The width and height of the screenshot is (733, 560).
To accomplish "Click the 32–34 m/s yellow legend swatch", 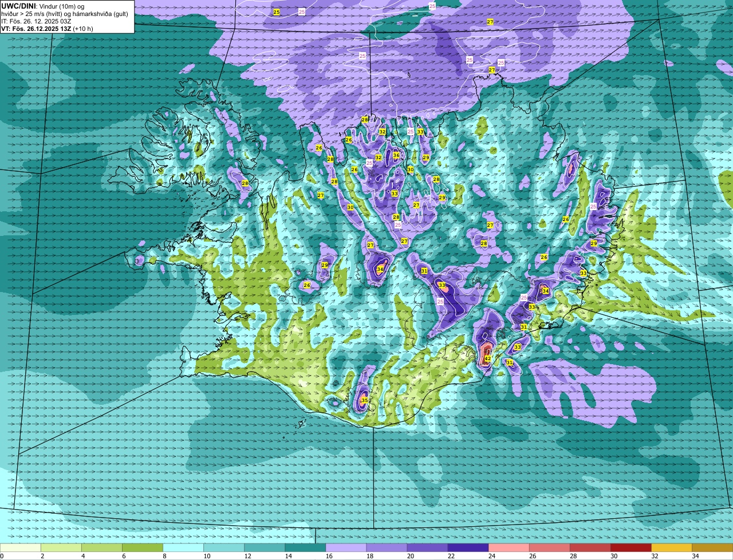I will click(672, 548).
